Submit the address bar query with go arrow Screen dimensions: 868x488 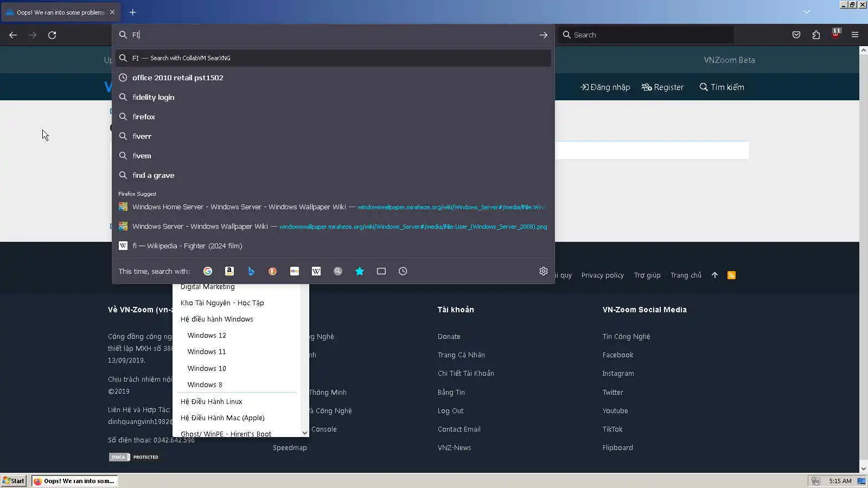pyautogui.click(x=543, y=35)
